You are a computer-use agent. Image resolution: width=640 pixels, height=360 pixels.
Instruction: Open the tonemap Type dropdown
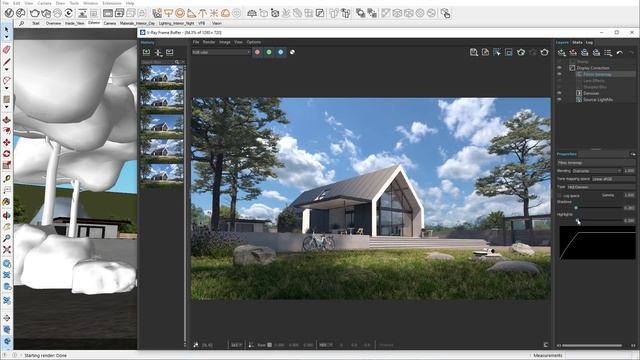(601, 187)
